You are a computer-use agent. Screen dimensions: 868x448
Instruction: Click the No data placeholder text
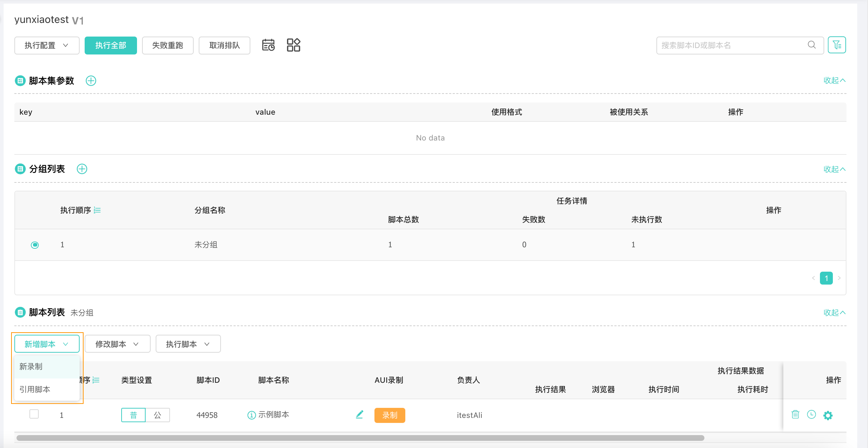430,138
